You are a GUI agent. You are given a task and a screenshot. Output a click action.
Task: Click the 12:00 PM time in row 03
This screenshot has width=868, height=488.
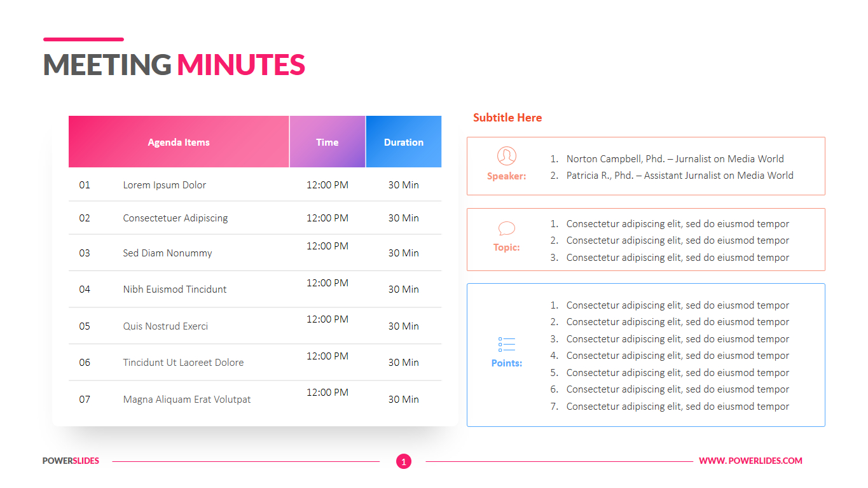point(327,246)
